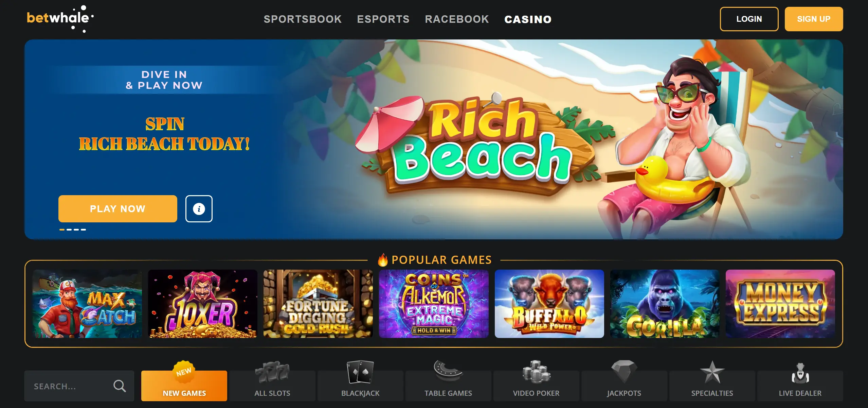This screenshot has height=408, width=868.
Task: Select the Table Games roulette category
Action: (448, 381)
